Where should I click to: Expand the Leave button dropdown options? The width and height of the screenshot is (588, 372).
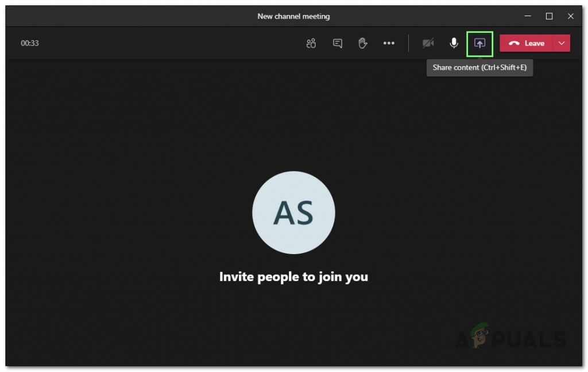pos(562,43)
